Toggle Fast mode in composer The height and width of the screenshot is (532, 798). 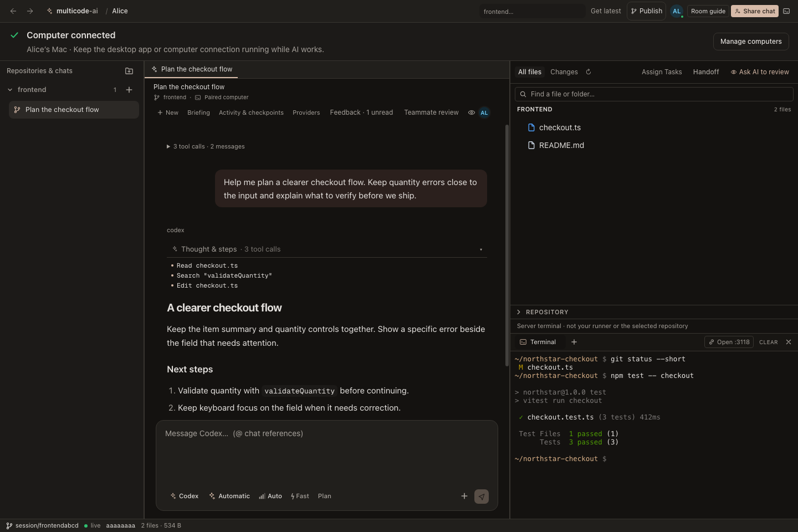(x=300, y=496)
